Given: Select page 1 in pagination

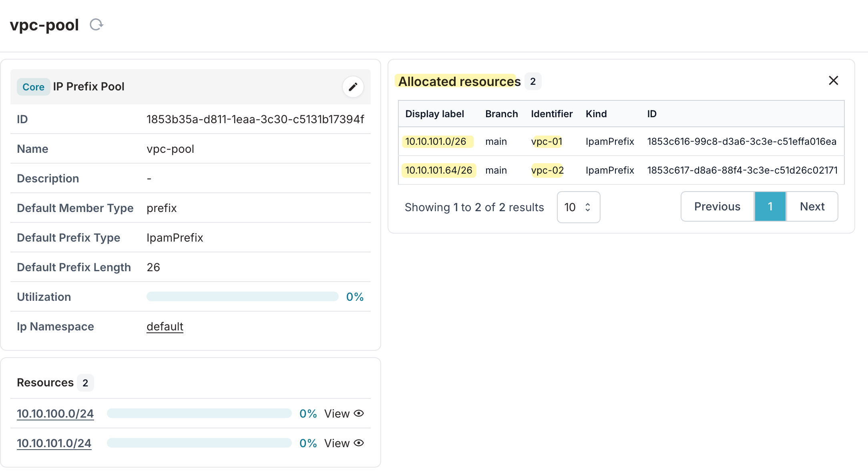Looking at the screenshot, I should click(770, 206).
